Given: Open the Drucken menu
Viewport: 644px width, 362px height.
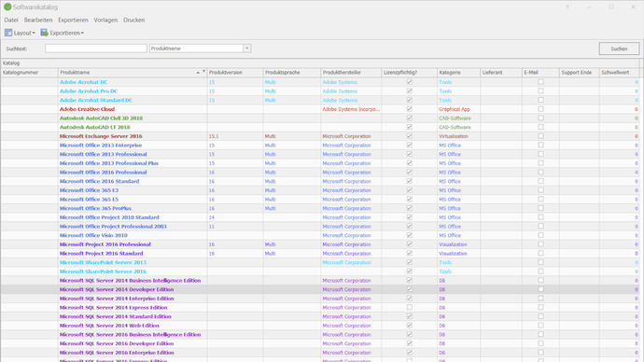Looking at the screenshot, I should [133, 20].
